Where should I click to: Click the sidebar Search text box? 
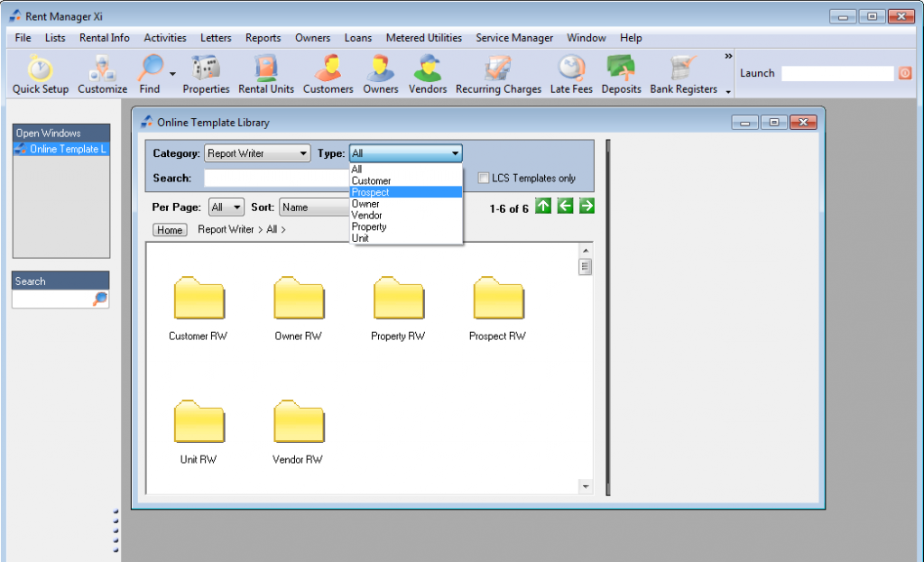click(x=53, y=299)
